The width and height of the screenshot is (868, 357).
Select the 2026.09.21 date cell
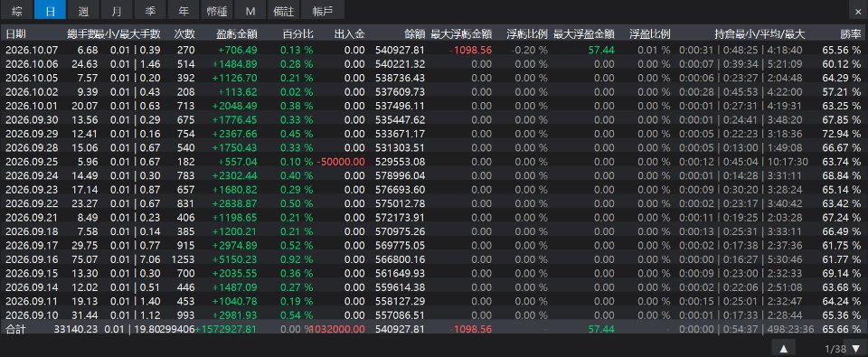(33, 218)
